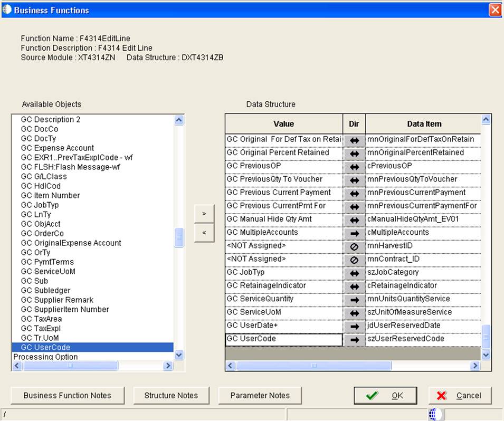Image resolution: width=504 pixels, height=421 pixels.
Task: Select GC OrderCo object
Action: click(42, 233)
